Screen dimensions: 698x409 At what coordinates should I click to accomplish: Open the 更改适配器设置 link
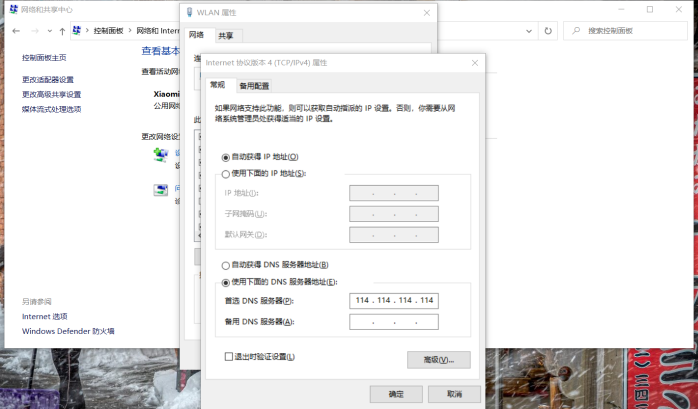point(48,80)
